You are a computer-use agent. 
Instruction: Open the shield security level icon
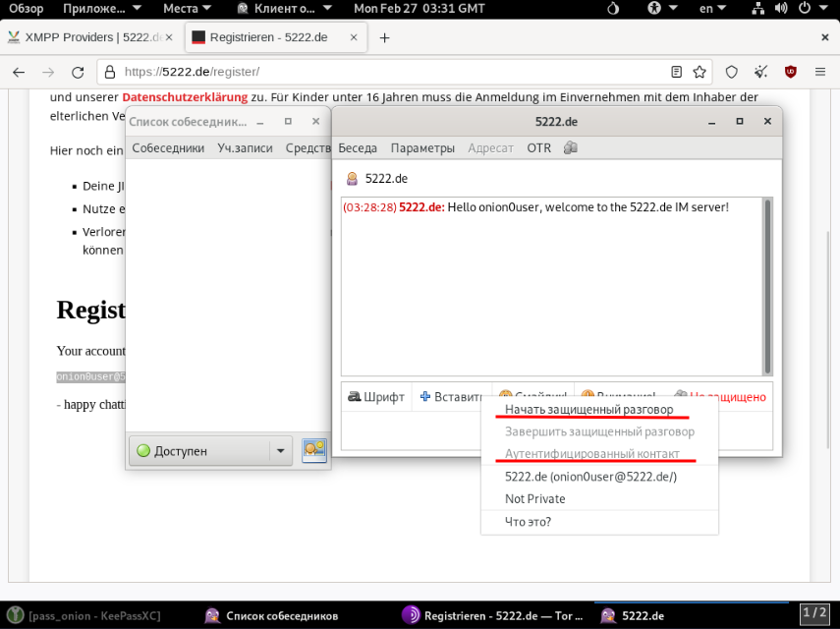click(x=731, y=72)
